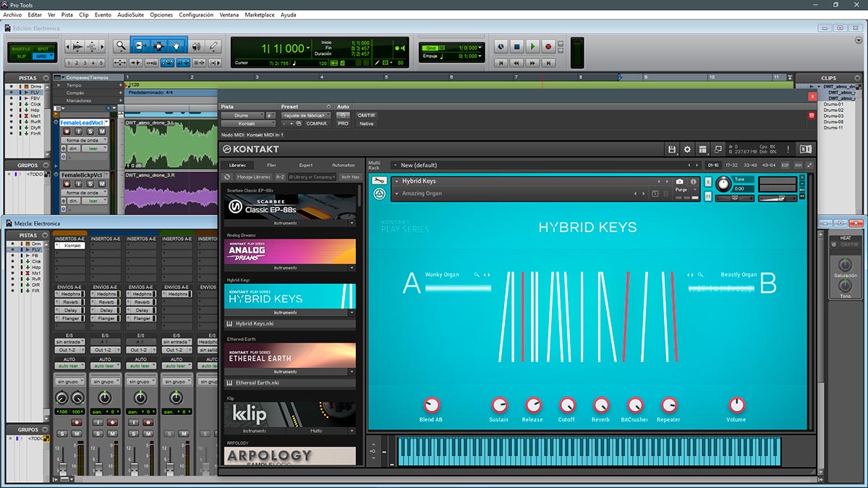Select the Scrubber speaker tool
The width and height of the screenshot is (868, 488).
(196, 46)
